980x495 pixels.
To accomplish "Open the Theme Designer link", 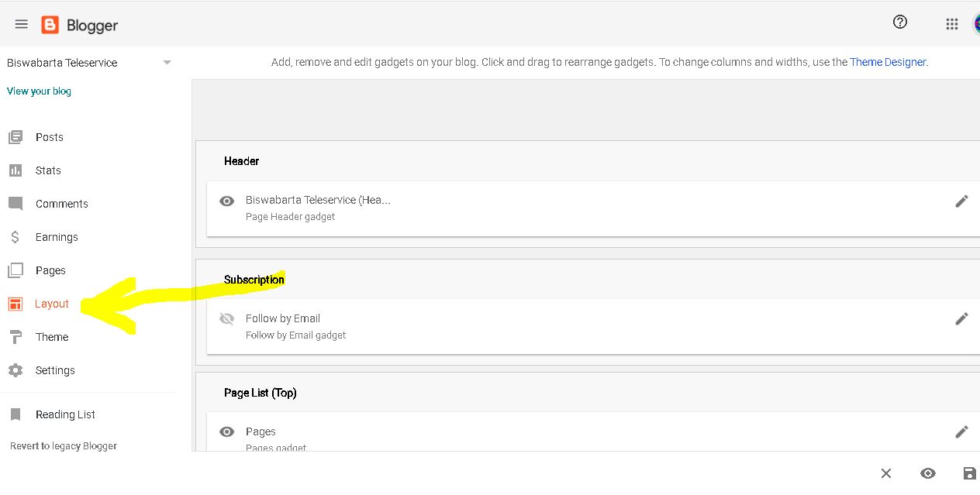I will coord(888,62).
